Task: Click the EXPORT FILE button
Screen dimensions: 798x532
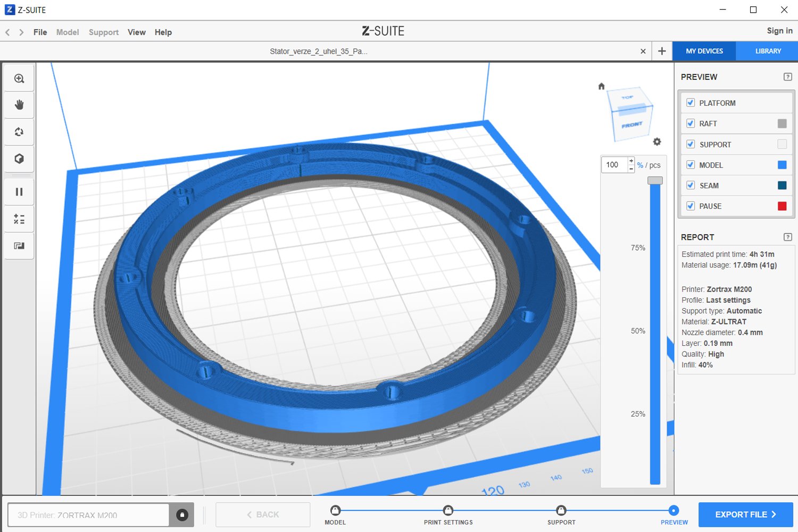Action: pyautogui.click(x=745, y=514)
